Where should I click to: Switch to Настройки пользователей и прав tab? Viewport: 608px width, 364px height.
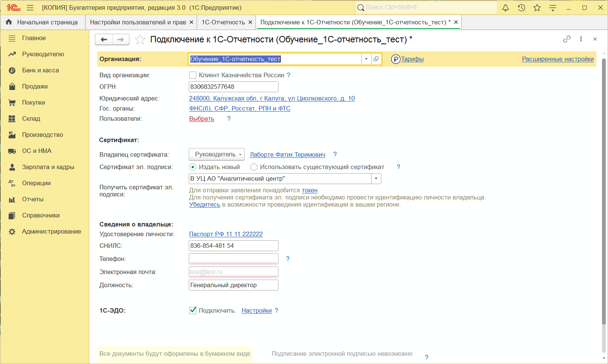(138, 22)
